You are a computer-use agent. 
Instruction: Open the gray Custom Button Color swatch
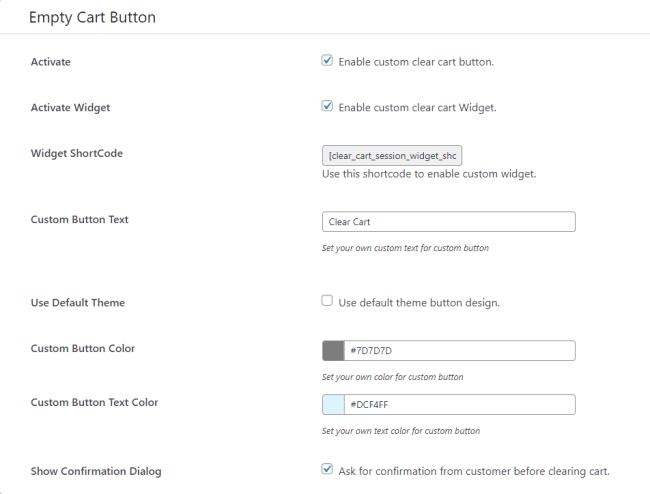[x=333, y=351]
